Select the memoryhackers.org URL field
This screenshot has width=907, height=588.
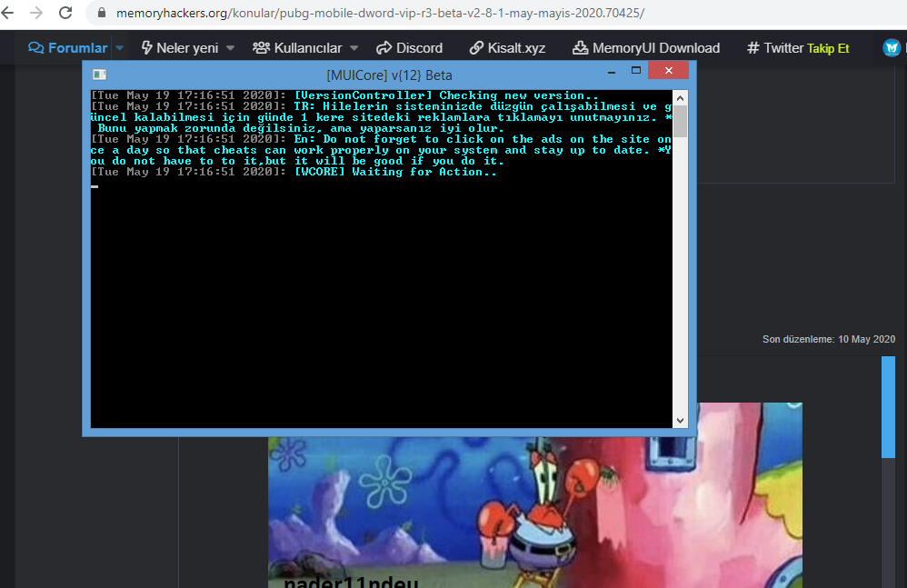[x=380, y=13]
